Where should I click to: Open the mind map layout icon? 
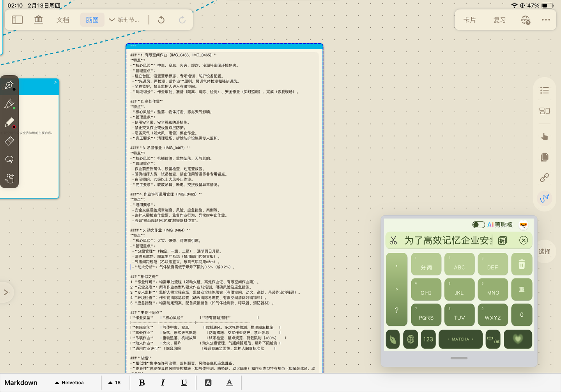coord(545,111)
